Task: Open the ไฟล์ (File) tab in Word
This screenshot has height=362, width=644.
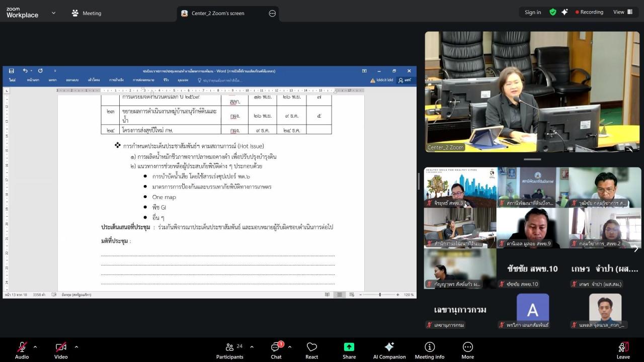Action: (x=12, y=80)
